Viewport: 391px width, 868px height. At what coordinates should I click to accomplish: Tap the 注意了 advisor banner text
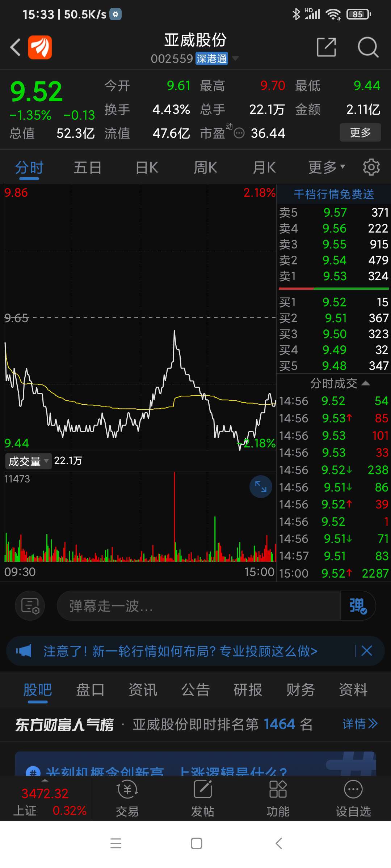pyautogui.click(x=180, y=651)
